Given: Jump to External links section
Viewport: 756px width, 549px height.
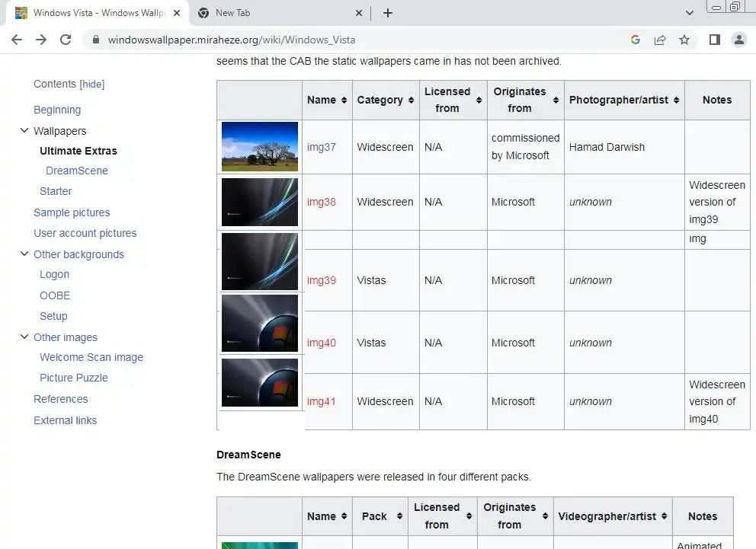Looking at the screenshot, I should coord(65,420).
